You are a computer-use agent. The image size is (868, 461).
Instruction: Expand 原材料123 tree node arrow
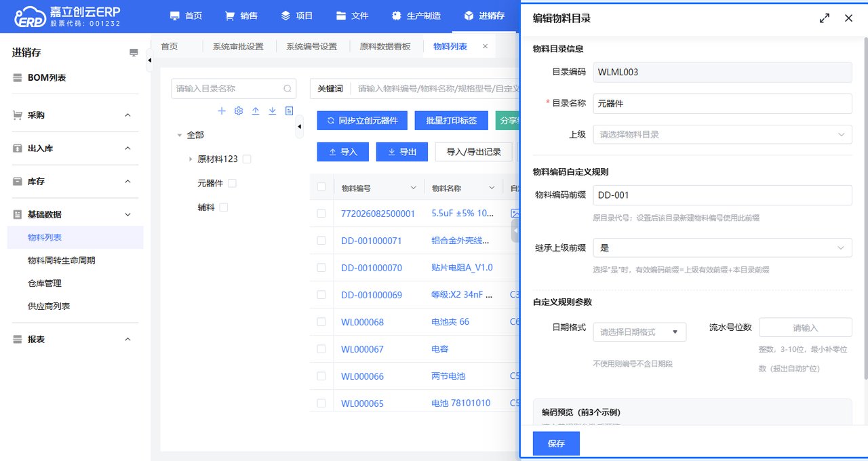click(x=191, y=159)
